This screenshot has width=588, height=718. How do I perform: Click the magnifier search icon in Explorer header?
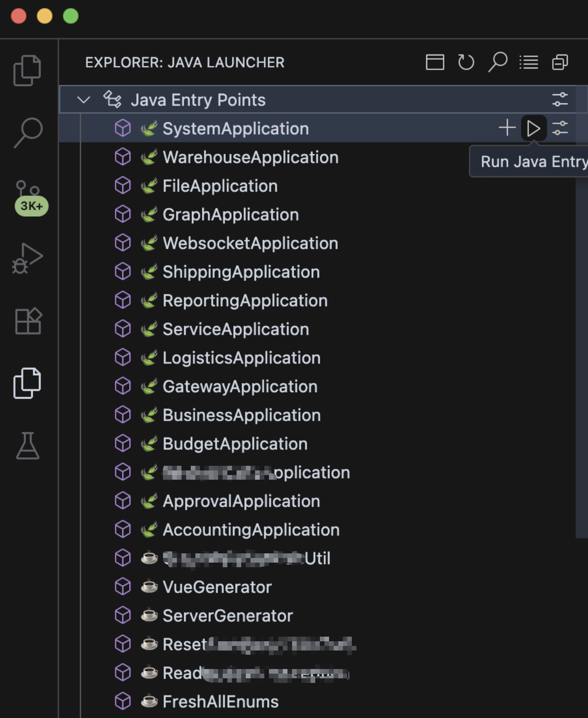(x=497, y=62)
